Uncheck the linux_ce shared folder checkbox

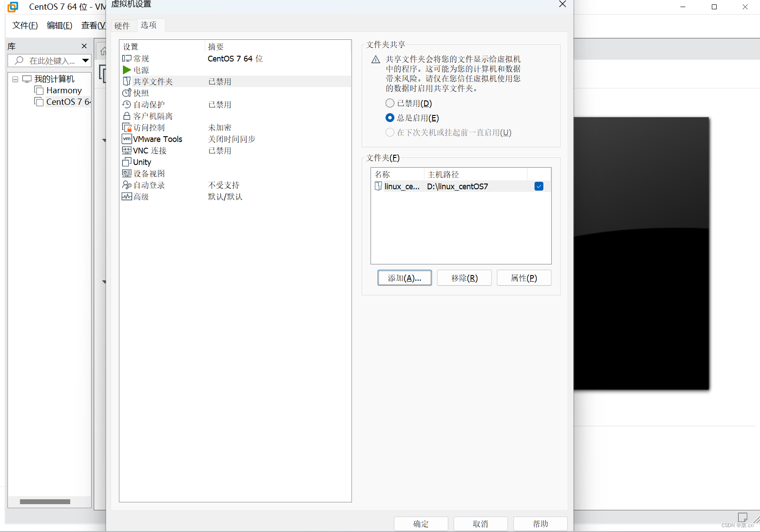[x=538, y=186]
